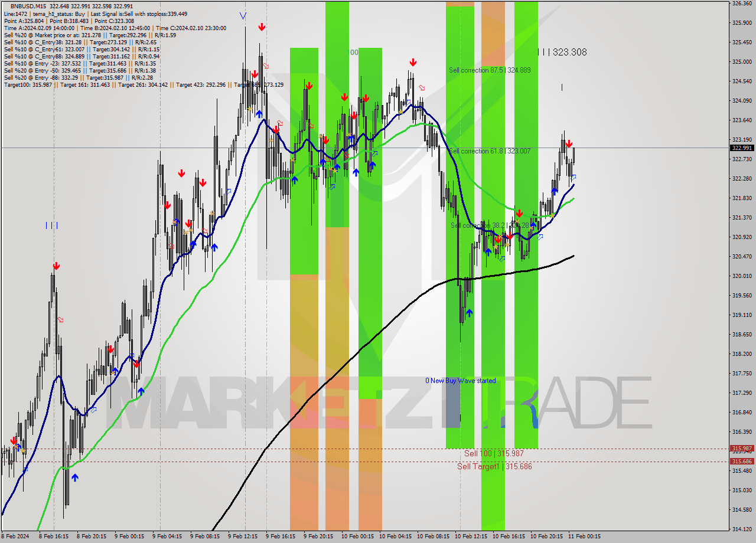Click the '8 Feb 20:15' time axis label

[91, 537]
